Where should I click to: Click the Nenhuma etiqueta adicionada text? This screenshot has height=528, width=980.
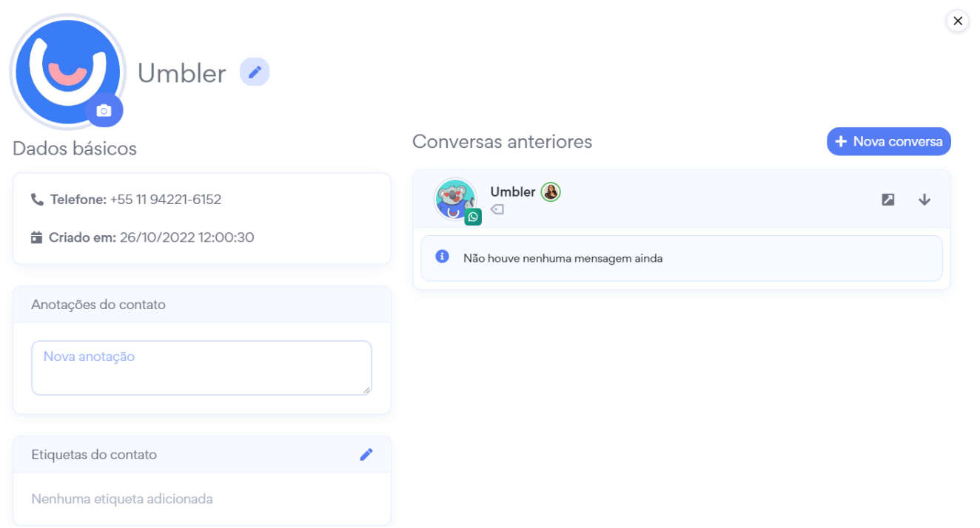(122, 499)
